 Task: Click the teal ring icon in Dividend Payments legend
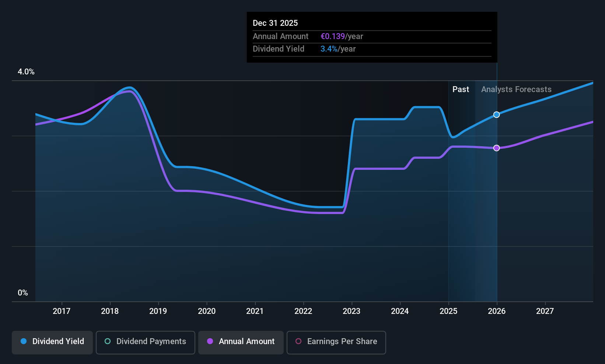pos(108,341)
